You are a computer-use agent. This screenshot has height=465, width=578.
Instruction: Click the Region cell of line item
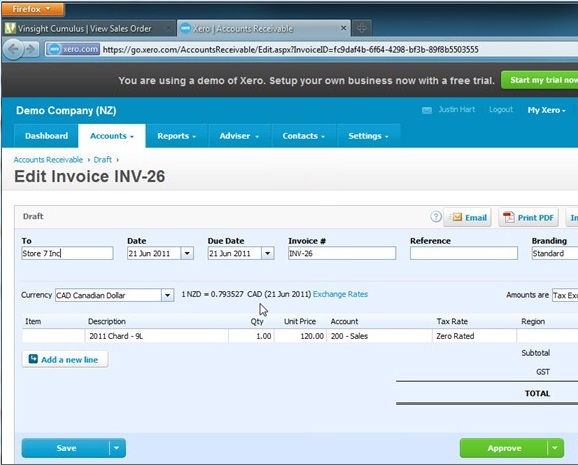(x=547, y=336)
